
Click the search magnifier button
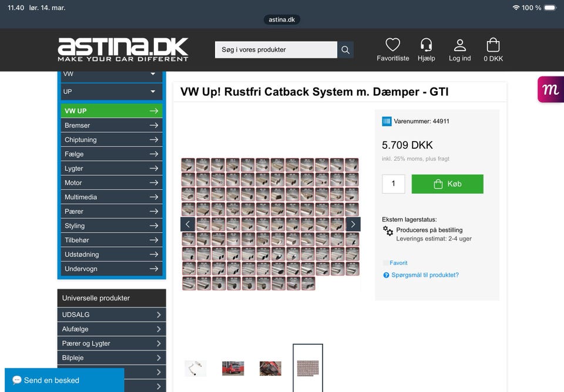pos(345,50)
